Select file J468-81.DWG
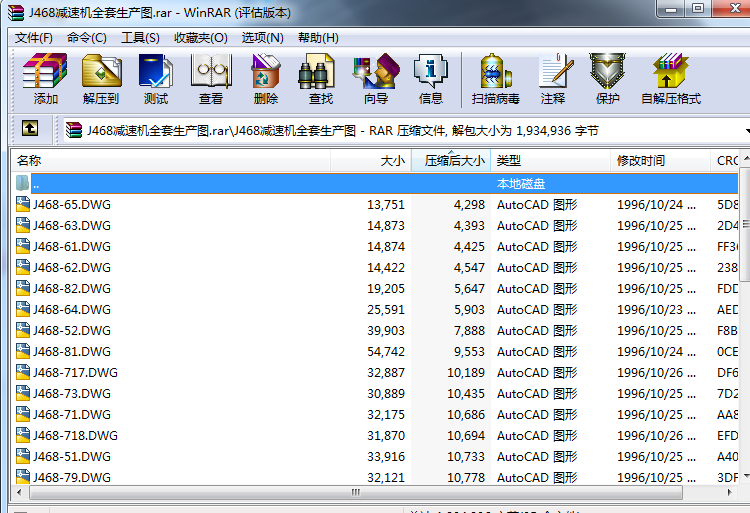750x513 pixels. [72, 351]
